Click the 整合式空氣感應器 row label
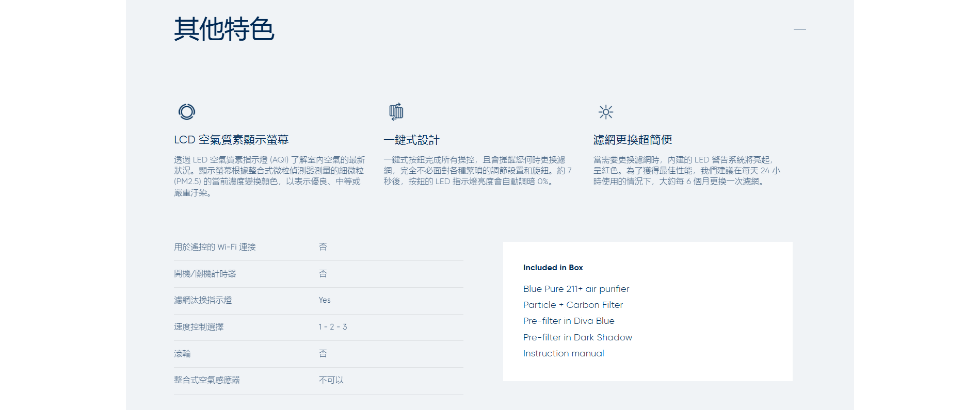Screen dimensions: 980x410 (x=207, y=380)
